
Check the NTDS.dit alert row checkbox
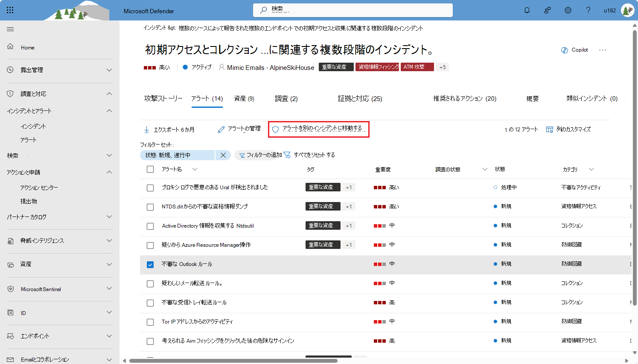150,207
